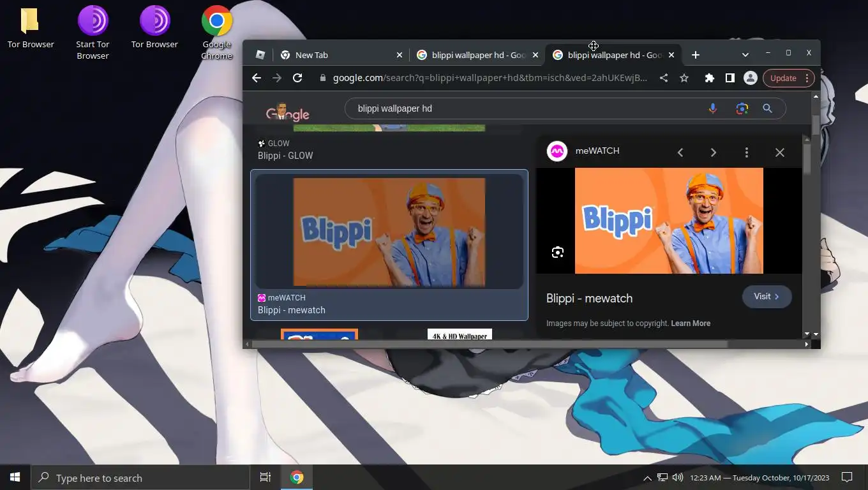Click the Update button in Chrome toolbar

click(783, 78)
